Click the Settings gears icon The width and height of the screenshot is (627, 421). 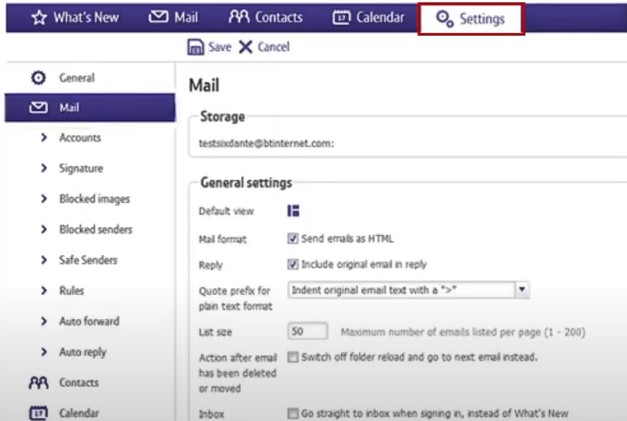pos(445,19)
